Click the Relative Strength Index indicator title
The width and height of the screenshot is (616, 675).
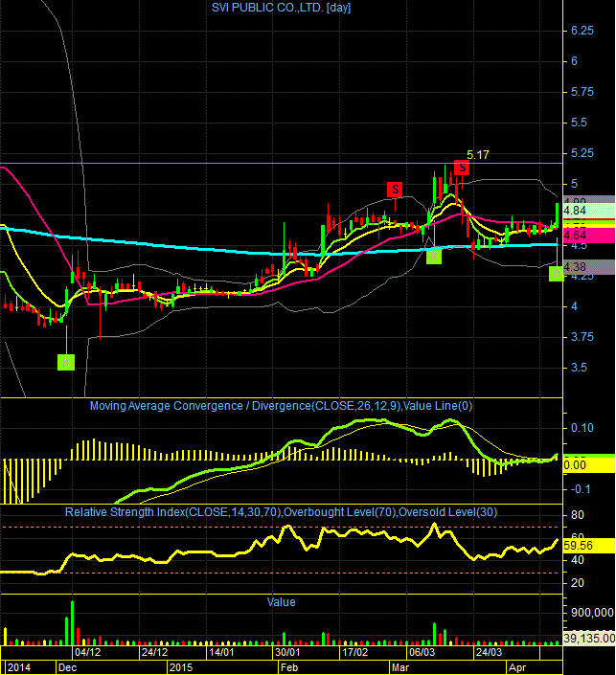[x=281, y=512]
